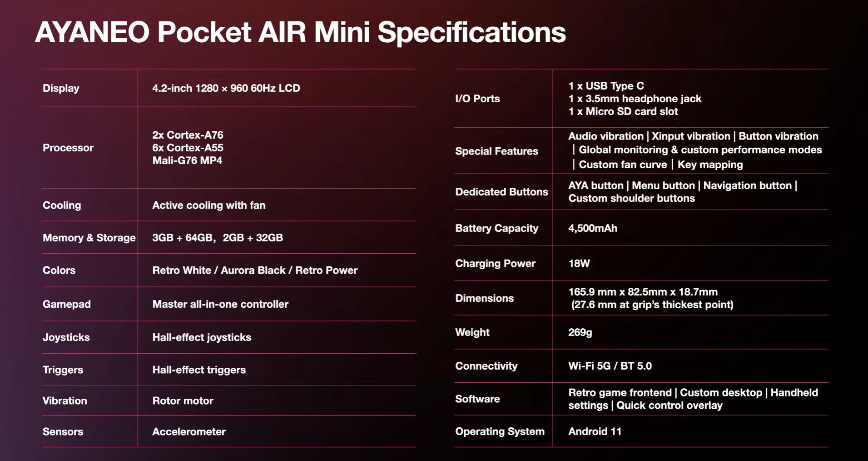Select the Android 11 operating system value
Image resolution: width=868 pixels, height=461 pixels.
595,431
